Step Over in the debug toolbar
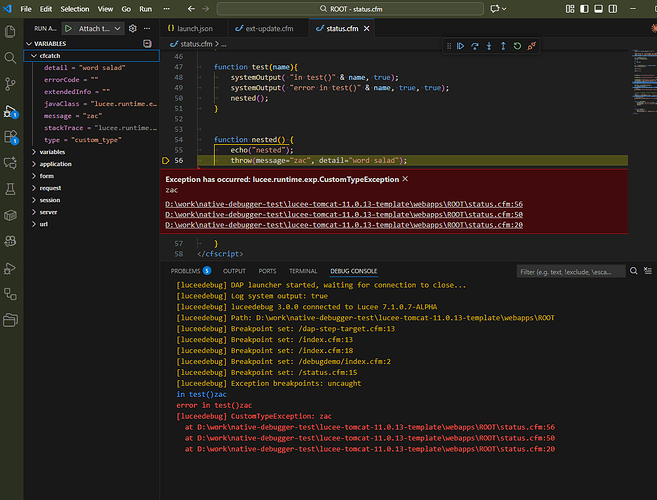 pyautogui.click(x=475, y=46)
